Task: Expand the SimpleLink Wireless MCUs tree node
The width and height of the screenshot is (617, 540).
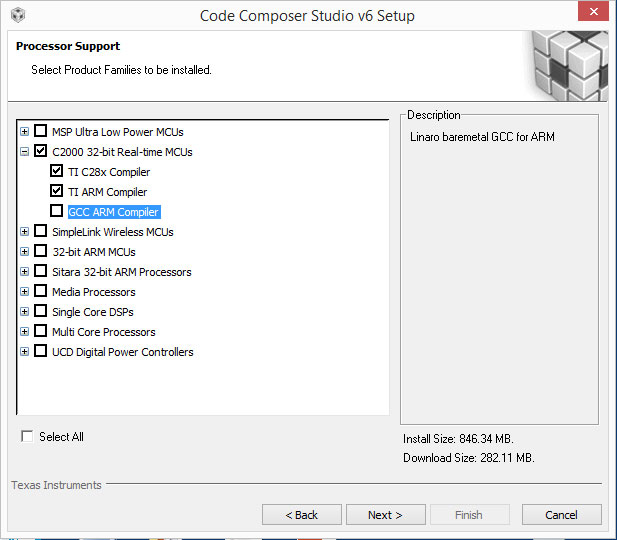Action: (24, 231)
